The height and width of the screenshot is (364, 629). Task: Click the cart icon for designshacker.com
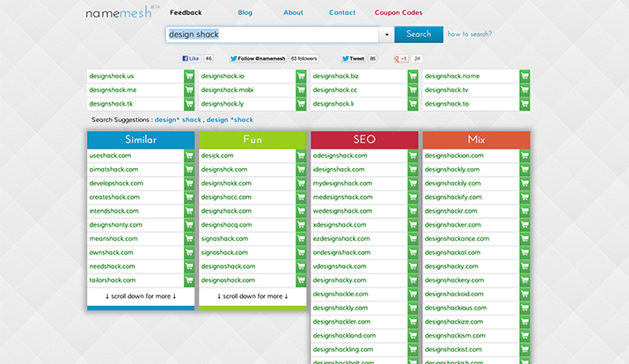(x=524, y=225)
